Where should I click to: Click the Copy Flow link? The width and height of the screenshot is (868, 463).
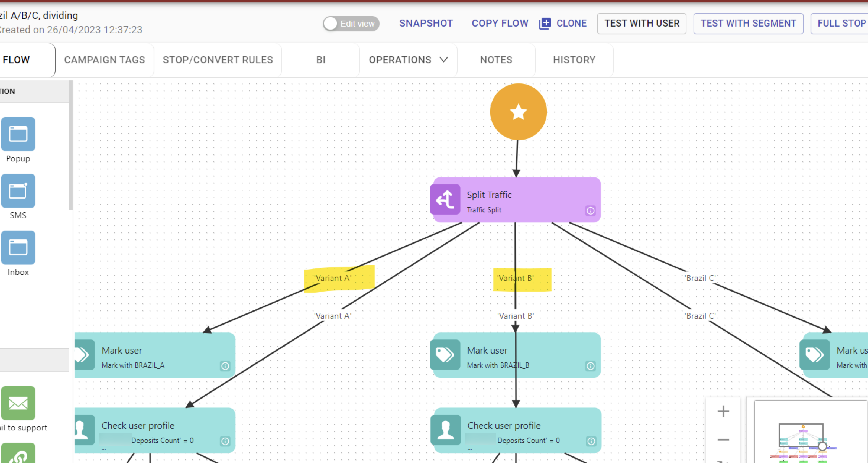coord(500,24)
